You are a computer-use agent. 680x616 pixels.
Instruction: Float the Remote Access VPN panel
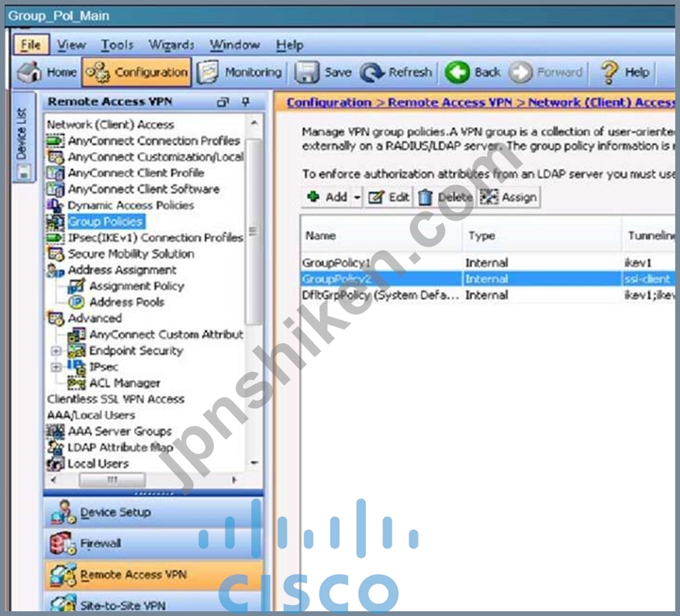click(223, 102)
